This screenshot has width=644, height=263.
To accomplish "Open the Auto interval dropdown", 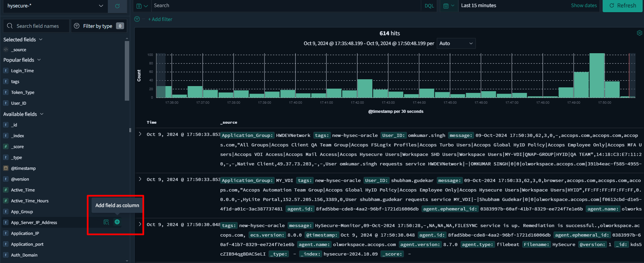I will point(456,43).
